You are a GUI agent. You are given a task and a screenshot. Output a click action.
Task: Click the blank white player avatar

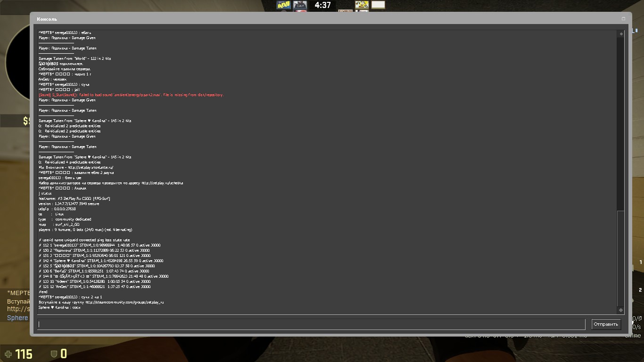tap(378, 5)
